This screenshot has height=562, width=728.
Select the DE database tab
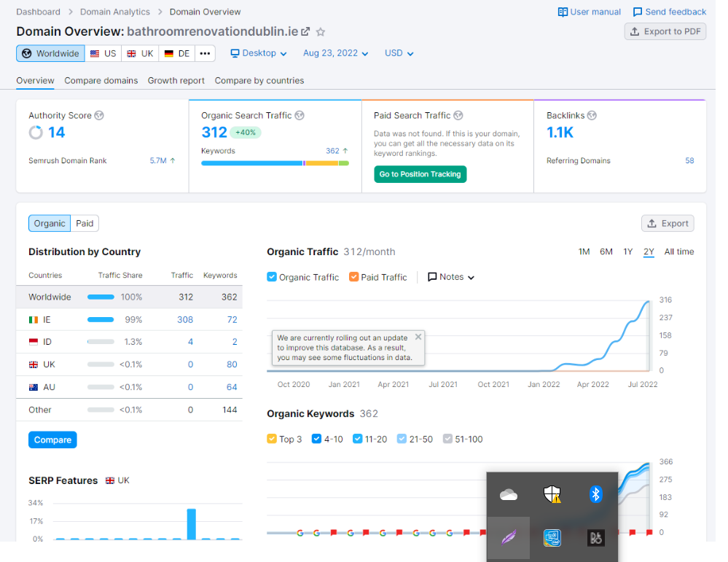pyautogui.click(x=177, y=53)
